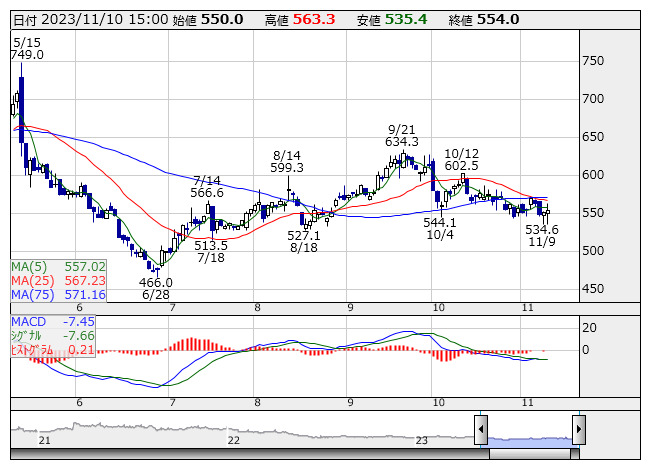
Task: Click the left range handle arrow
Action: pos(481,429)
